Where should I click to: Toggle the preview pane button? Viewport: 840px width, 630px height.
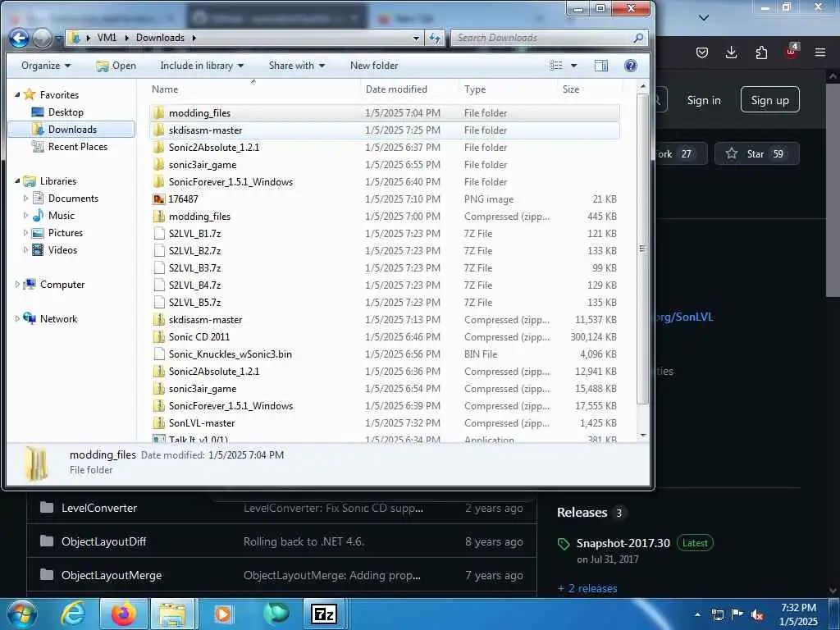click(601, 66)
